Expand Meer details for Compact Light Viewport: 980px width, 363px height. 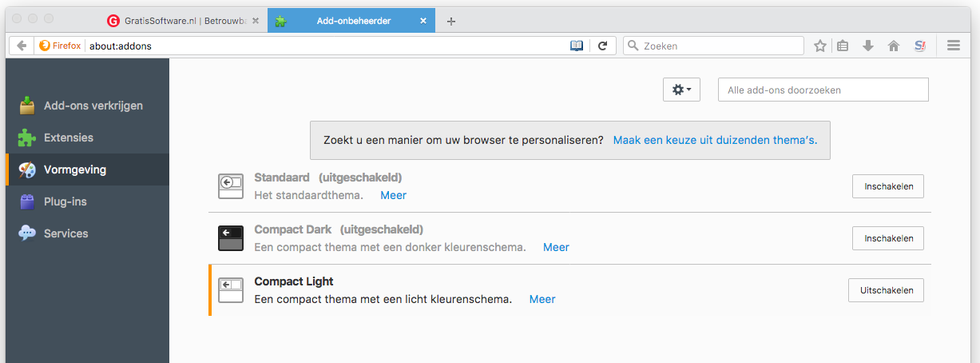[542, 299]
